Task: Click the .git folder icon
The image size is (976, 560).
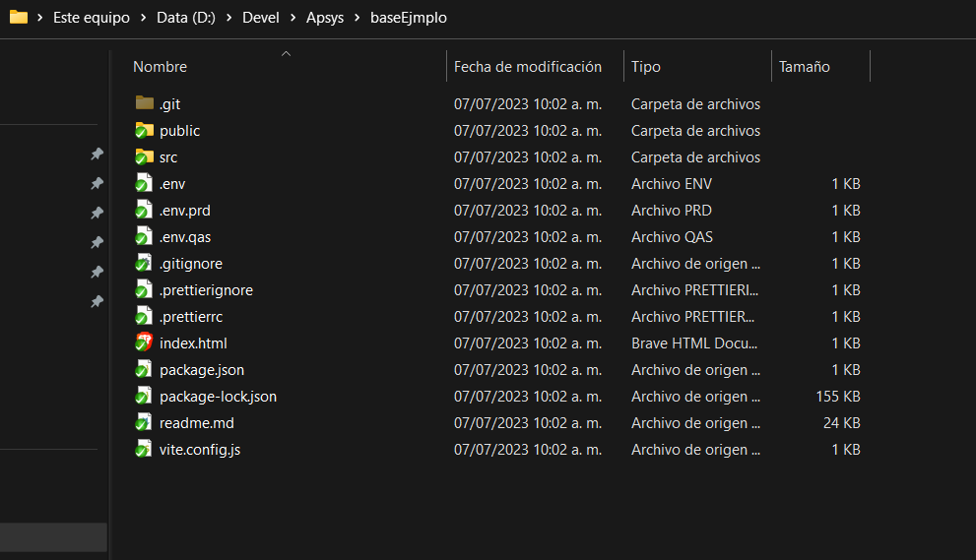Action: pyautogui.click(x=145, y=103)
